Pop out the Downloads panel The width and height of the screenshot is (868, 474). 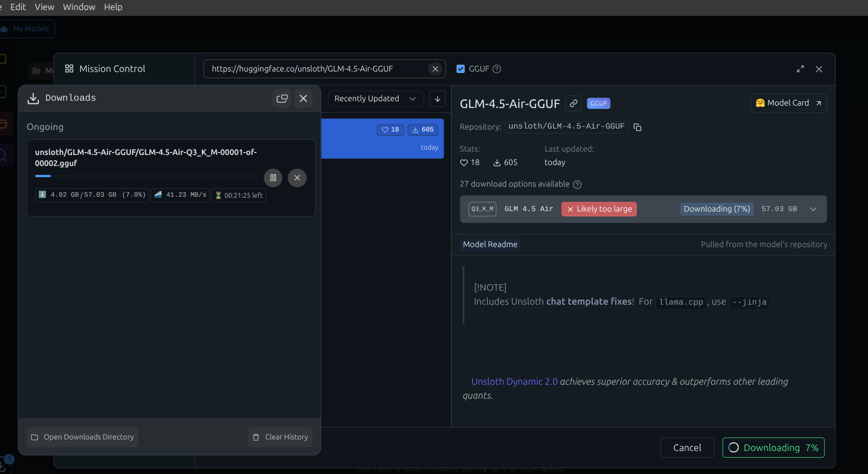(x=282, y=98)
